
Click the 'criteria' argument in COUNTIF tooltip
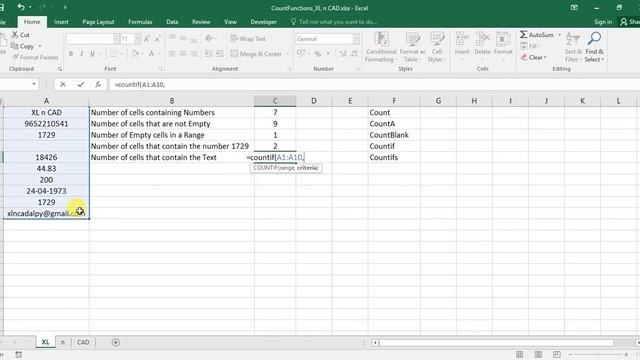307,168
